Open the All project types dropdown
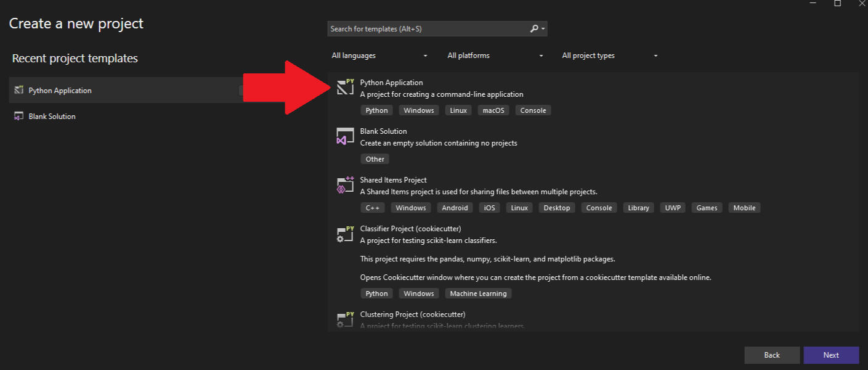The width and height of the screenshot is (868, 370). pyautogui.click(x=610, y=55)
